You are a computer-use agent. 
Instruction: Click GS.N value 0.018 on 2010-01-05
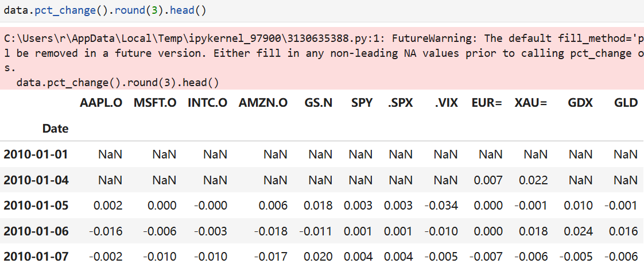318,206
